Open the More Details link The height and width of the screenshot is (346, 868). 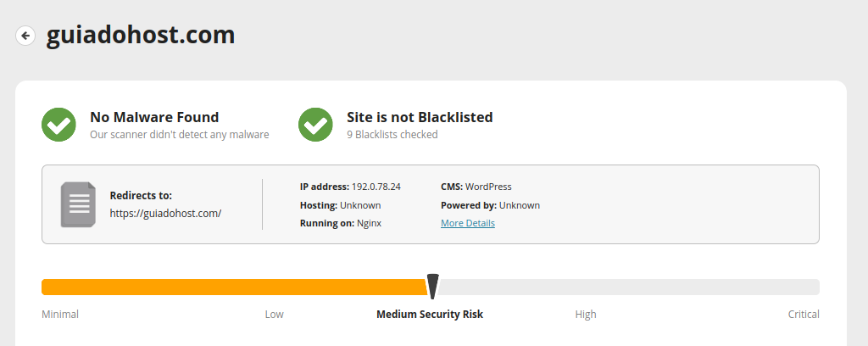coord(467,223)
